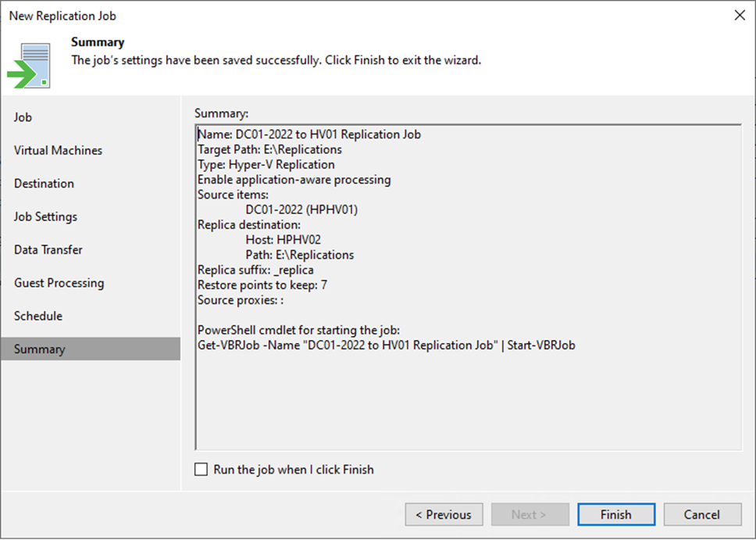Click the Replica suffix line

[255, 270]
